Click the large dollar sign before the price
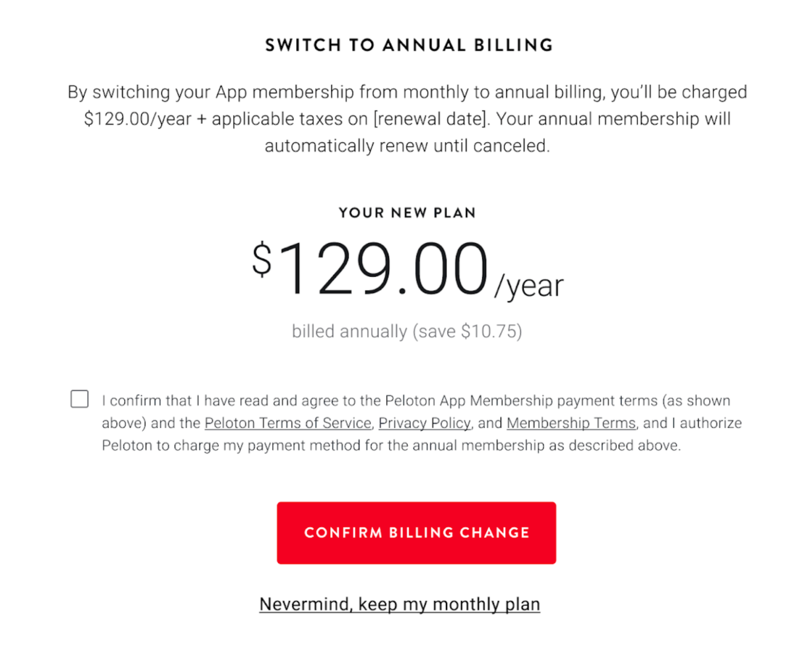The image size is (812, 647). coord(262,259)
